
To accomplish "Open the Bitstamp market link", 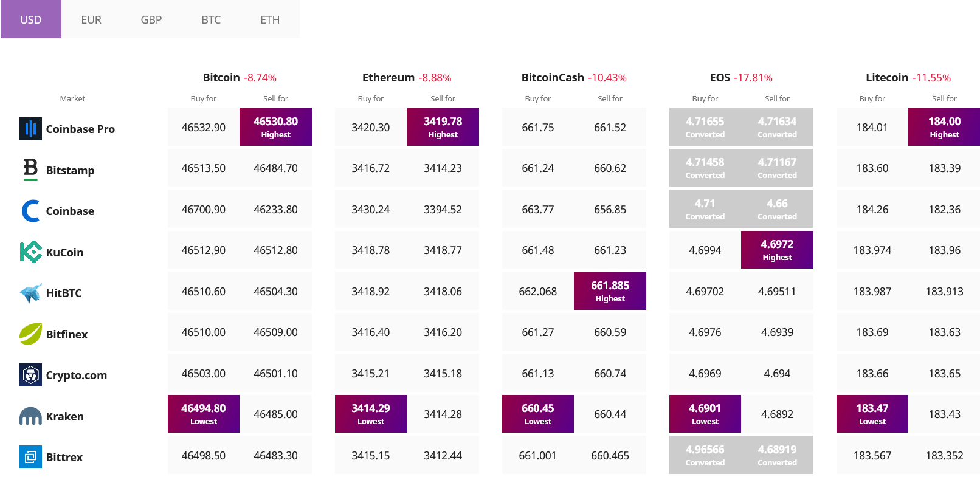I will [70, 170].
